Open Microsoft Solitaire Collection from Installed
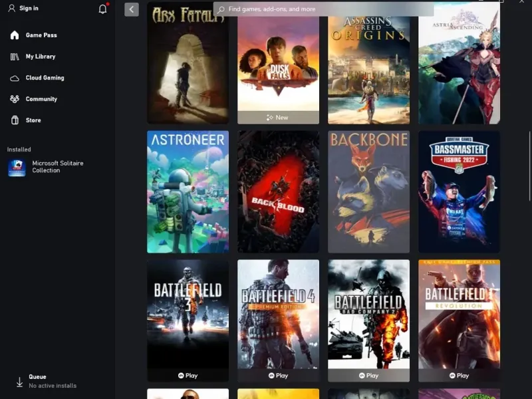 58,168
